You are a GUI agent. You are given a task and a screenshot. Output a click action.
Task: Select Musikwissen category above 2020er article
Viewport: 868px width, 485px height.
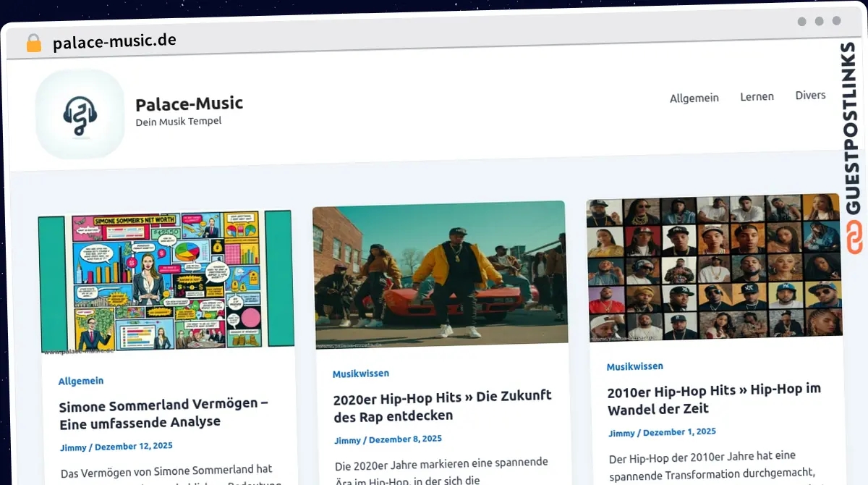tap(361, 374)
